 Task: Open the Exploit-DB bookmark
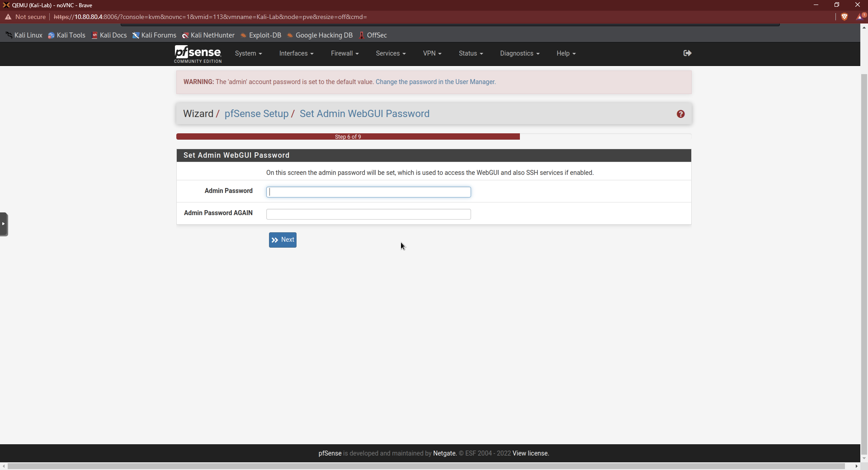[x=261, y=35]
